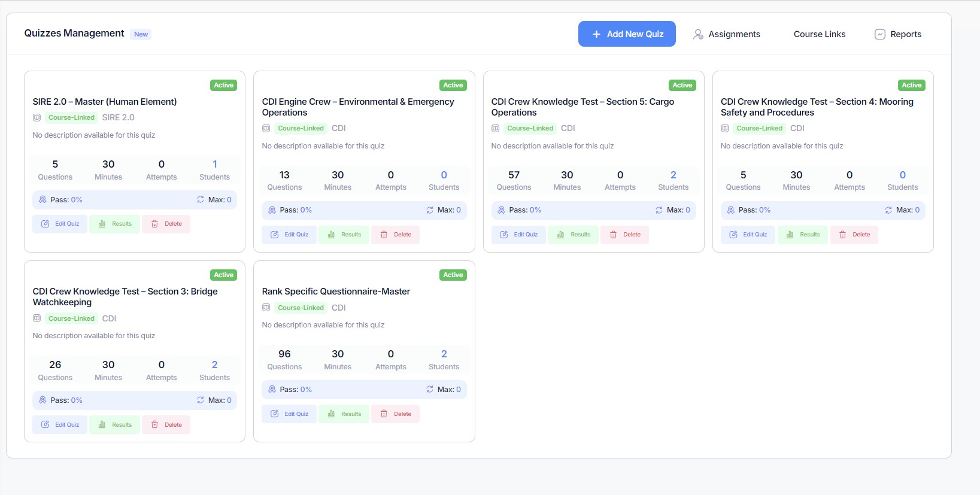
Task: Open students count on Cargo Operations quiz
Action: [673, 175]
